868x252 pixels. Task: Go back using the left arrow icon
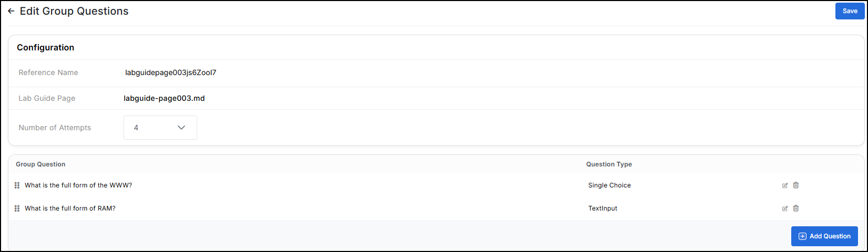pos(11,11)
